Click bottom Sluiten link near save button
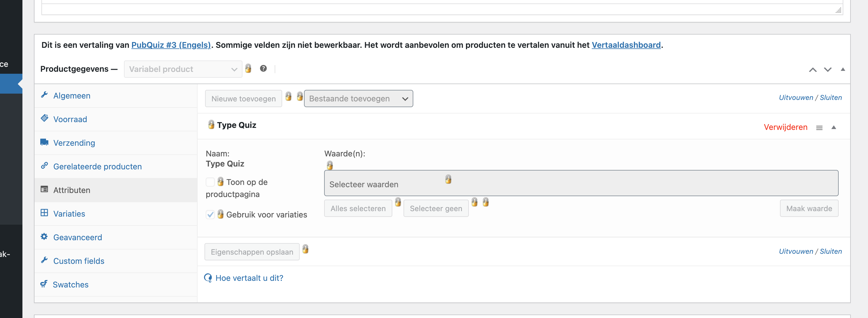The image size is (868, 318). pos(831,251)
